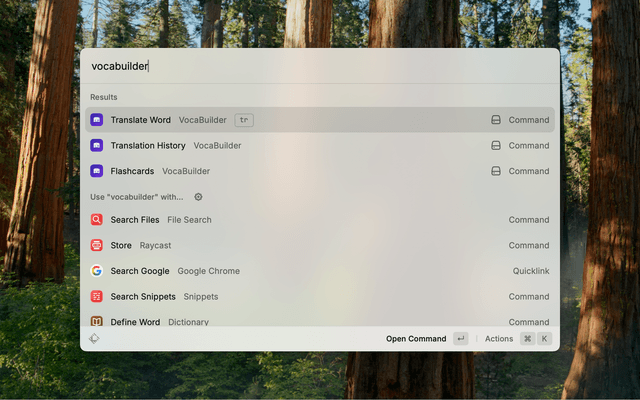This screenshot has height=400, width=640.
Task: Click the Define Word dictionary icon
Action: [97, 321]
